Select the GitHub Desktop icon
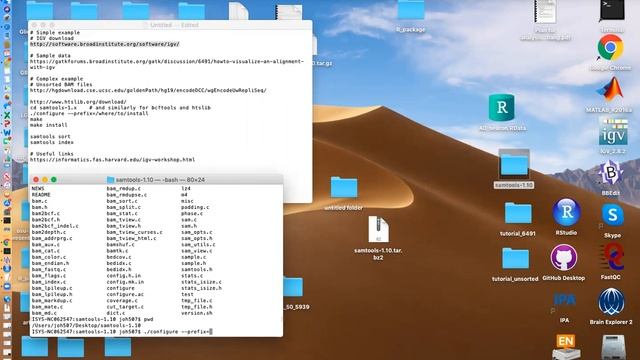Screen dimensions: 640x360 (x=564, y=258)
